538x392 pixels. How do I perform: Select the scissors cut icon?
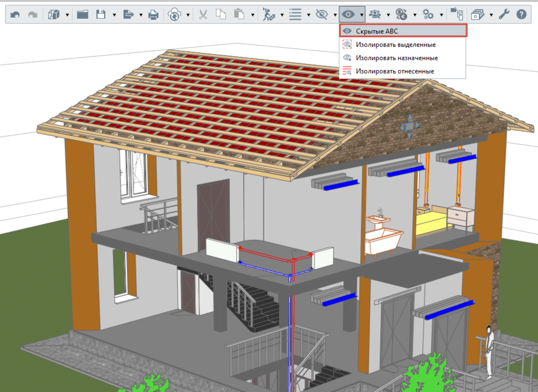(203, 14)
